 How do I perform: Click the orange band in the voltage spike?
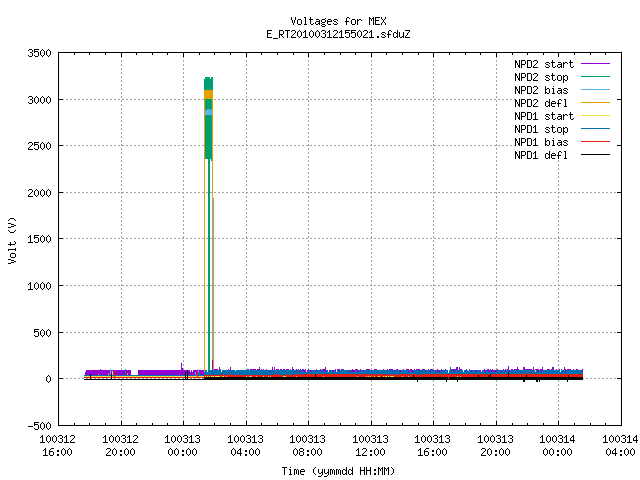click(209, 94)
